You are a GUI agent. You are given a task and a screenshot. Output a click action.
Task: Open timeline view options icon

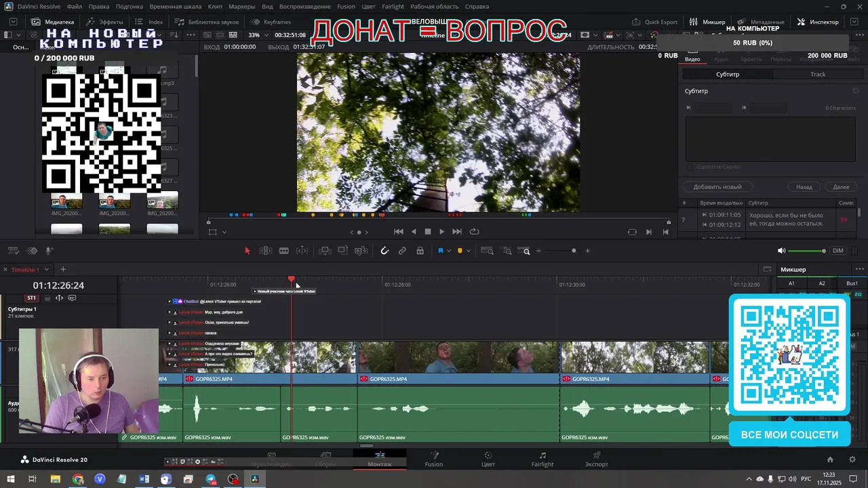point(13,251)
